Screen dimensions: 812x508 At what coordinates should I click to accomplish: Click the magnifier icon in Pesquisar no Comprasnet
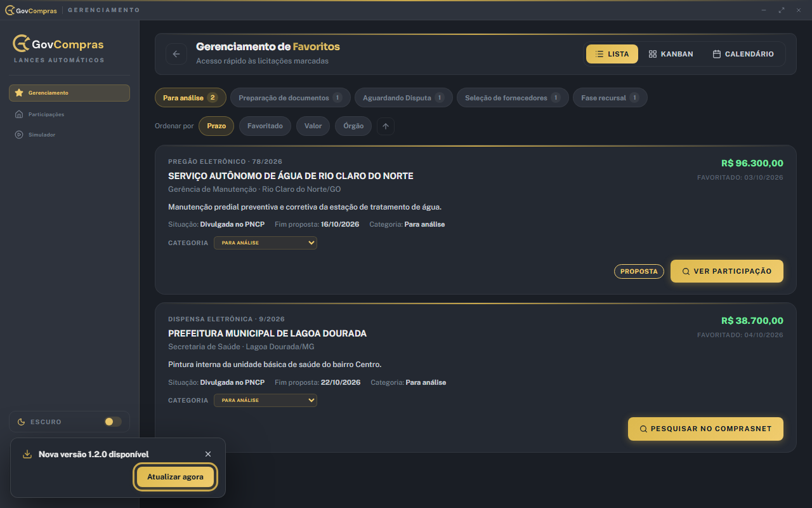tap(643, 429)
